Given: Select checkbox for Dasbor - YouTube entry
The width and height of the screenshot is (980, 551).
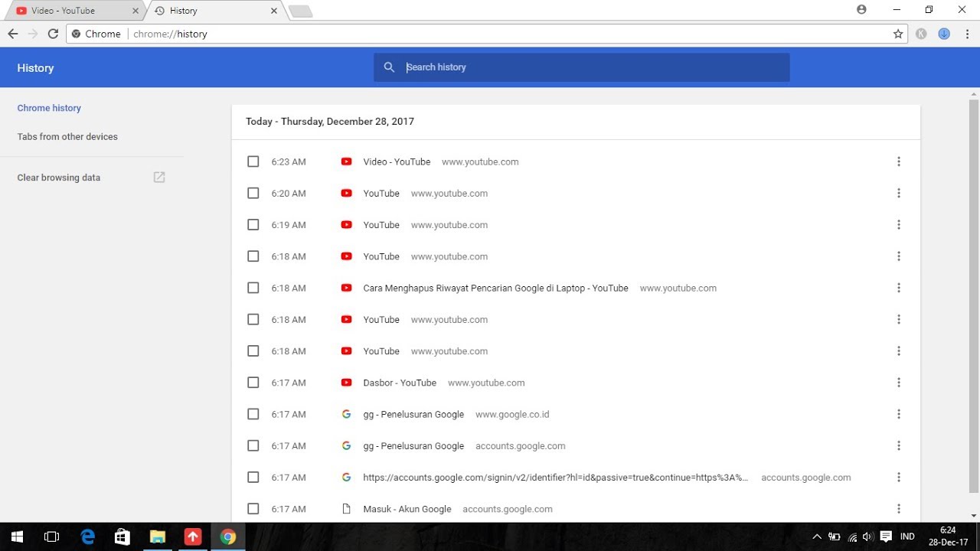Looking at the screenshot, I should pyautogui.click(x=253, y=383).
